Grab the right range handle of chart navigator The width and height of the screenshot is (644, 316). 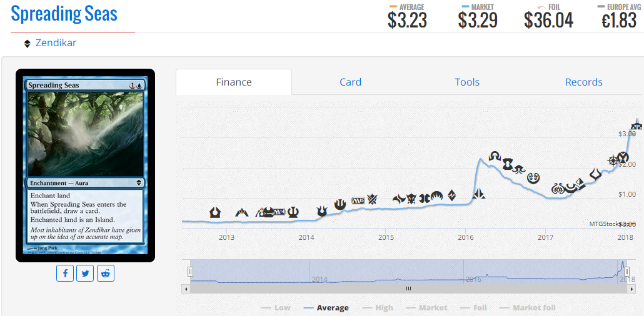click(x=626, y=272)
